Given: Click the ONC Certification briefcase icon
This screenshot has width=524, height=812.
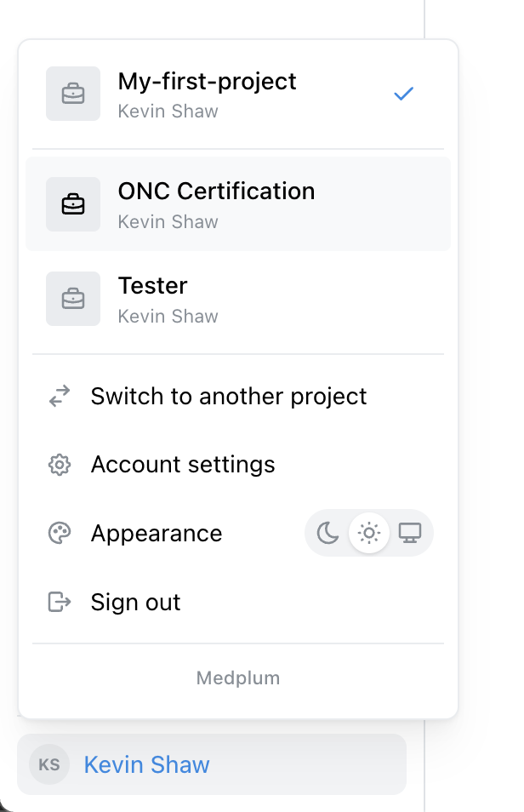Looking at the screenshot, I should [73, 204].
